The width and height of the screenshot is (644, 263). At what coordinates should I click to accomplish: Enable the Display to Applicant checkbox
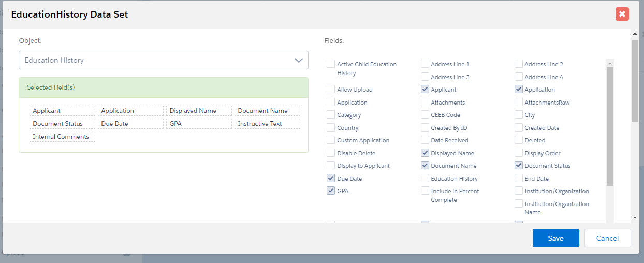[331, 166]
